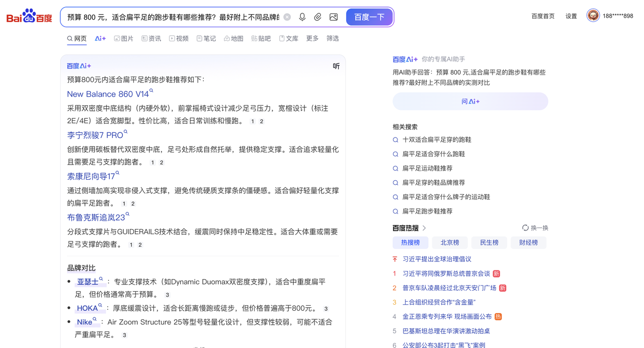Screen dimensions: 644x348
Task: Open citation 3 after 亚瑟士 description
Action: 167,295
